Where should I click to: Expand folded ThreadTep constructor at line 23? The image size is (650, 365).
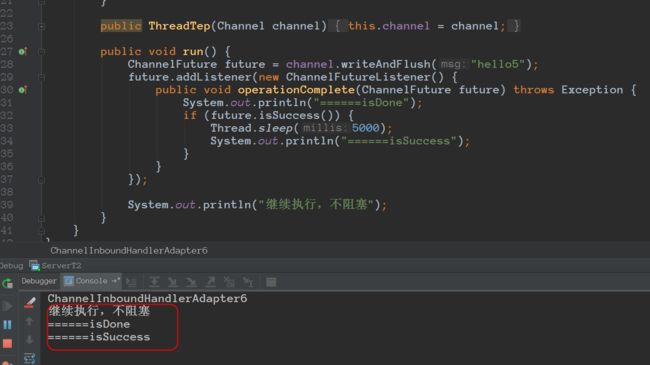pyautogui.click(x=41, y=27)
